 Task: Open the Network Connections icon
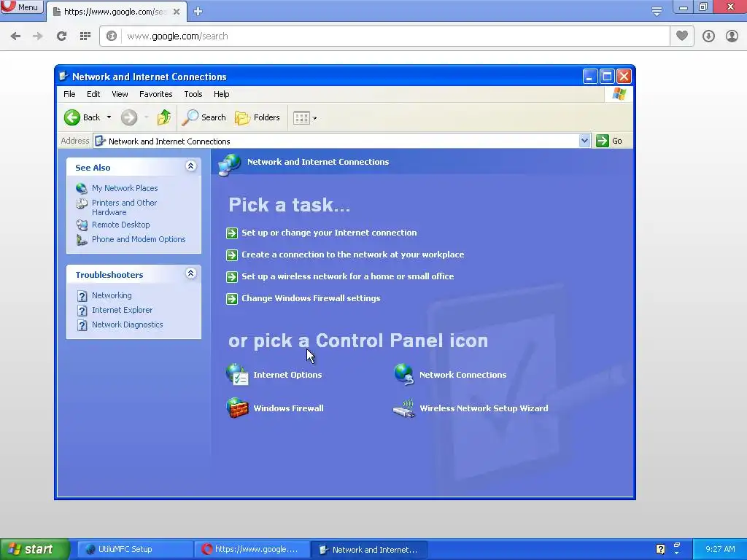tap(404, 374)
